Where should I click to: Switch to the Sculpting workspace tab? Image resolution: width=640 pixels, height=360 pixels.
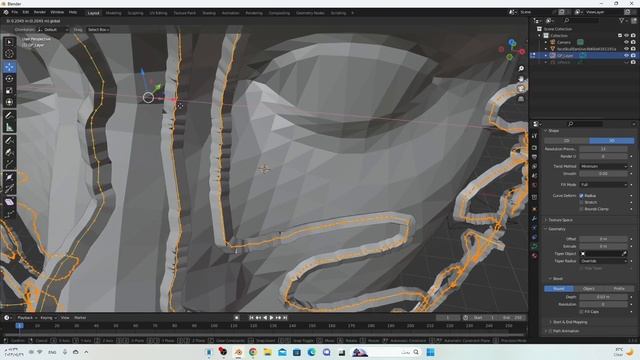(136, 13)
